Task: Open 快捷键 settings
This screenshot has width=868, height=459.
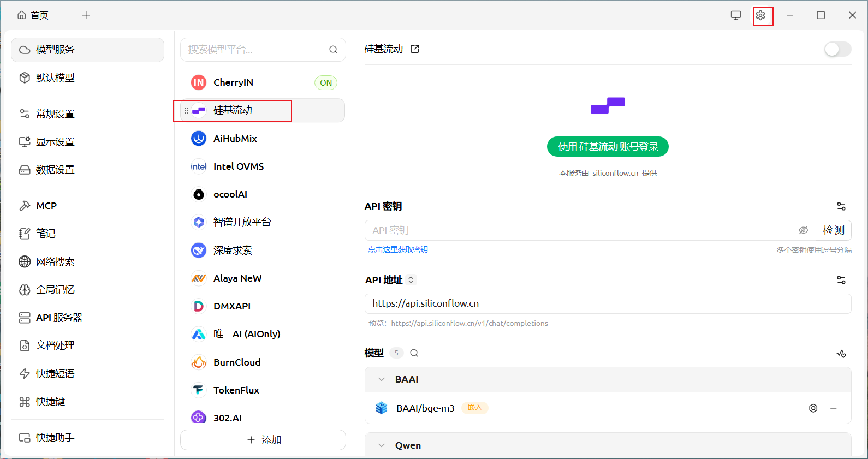Action: [87, 402]
